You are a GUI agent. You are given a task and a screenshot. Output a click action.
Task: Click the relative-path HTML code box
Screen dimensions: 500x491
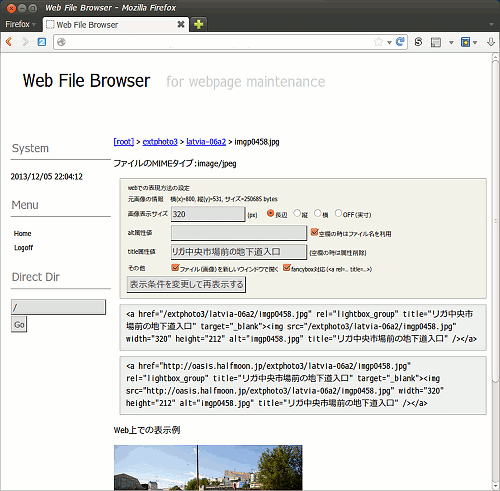[303, 327]
